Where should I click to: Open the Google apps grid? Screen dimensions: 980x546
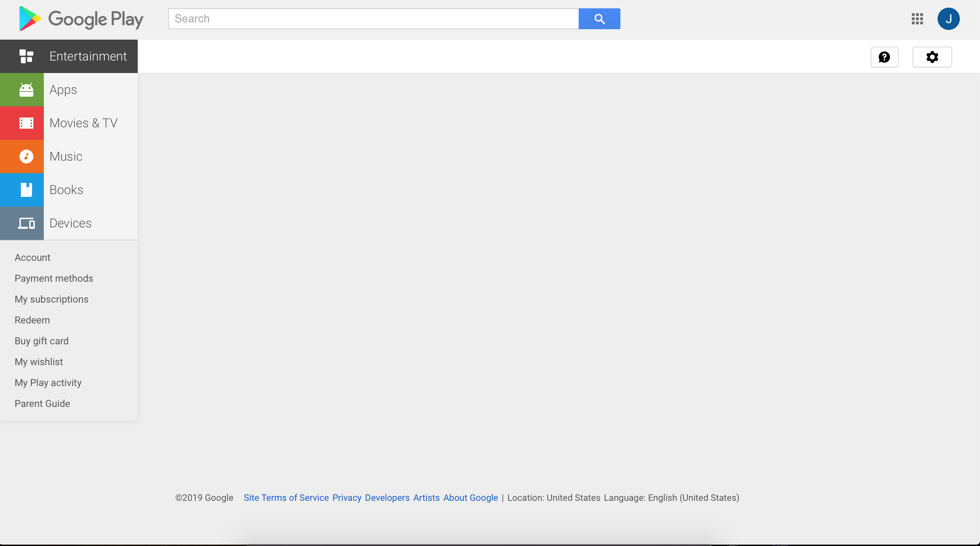(917, 19)
